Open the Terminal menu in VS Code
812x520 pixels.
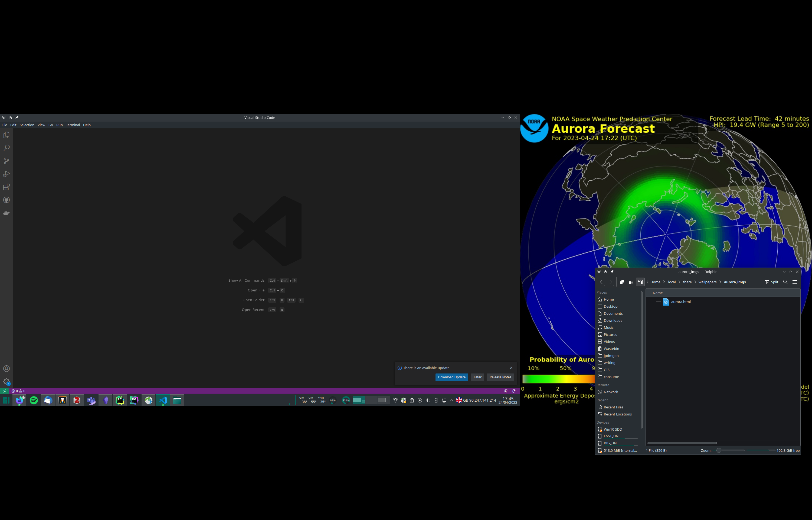[x=73, y=125]
